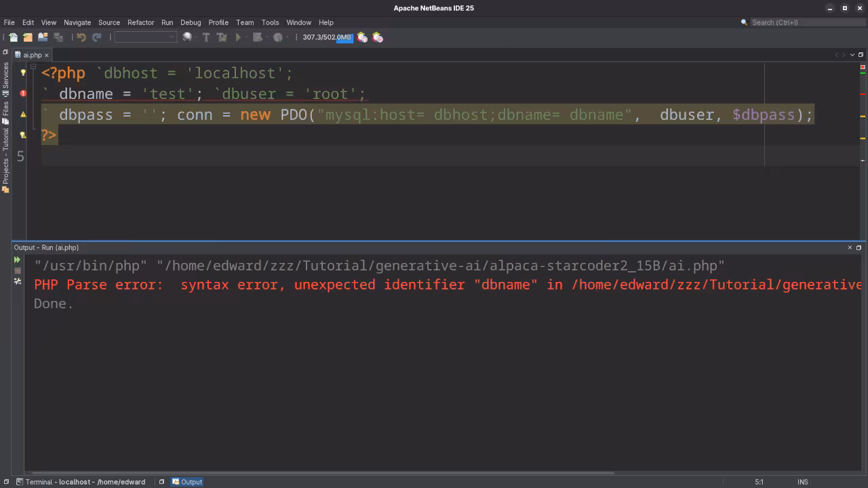Close the Output - Run (ai.php) panel
868x488 pixels.
(850, 247)
